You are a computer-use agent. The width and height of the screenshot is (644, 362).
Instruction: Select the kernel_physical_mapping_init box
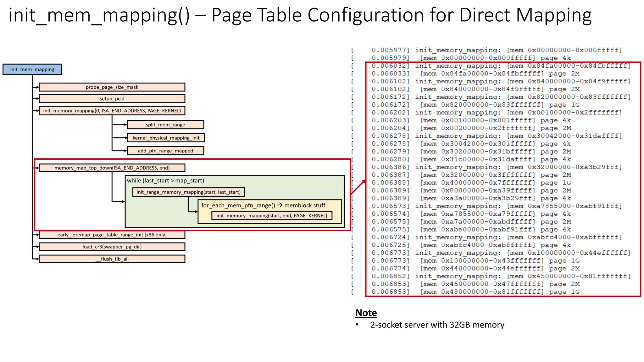pos(166,138)
